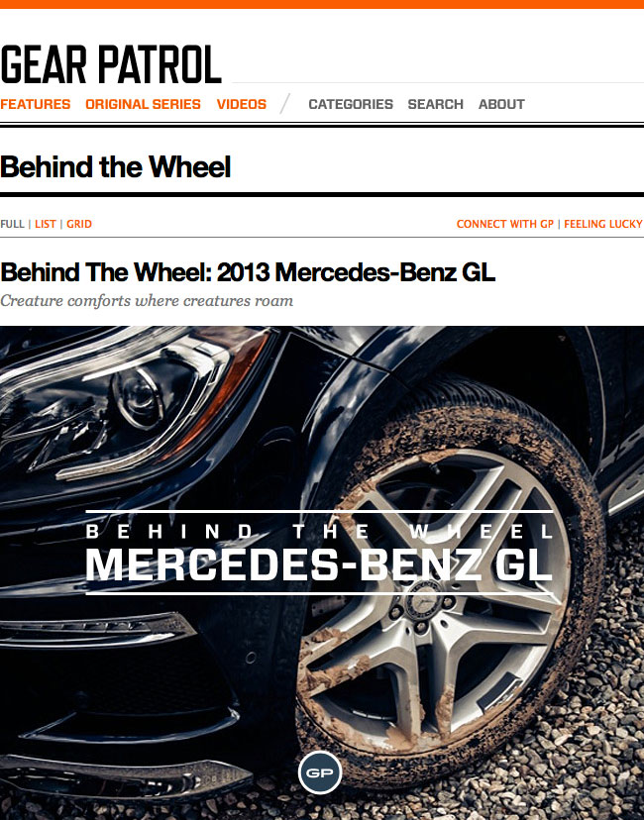Open the 2013 Mercedes-Benz GL article title
This screenshot has width=644, height=820.
pos(248,272)
